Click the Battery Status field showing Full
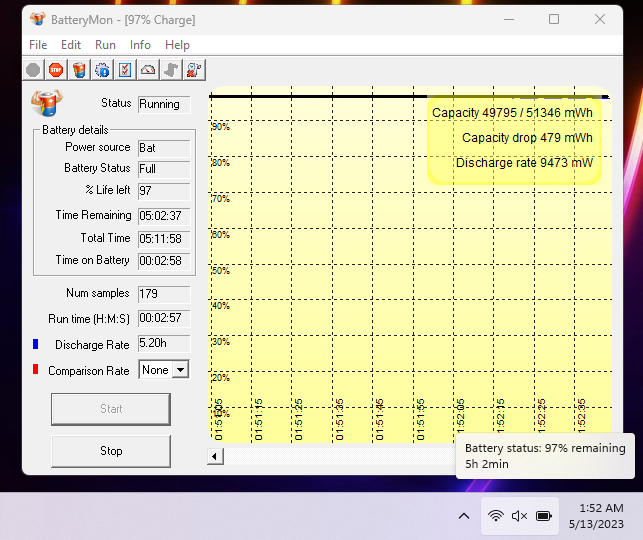Image resolution: width=643 pixels, height=540 pixels. point(164,169)
